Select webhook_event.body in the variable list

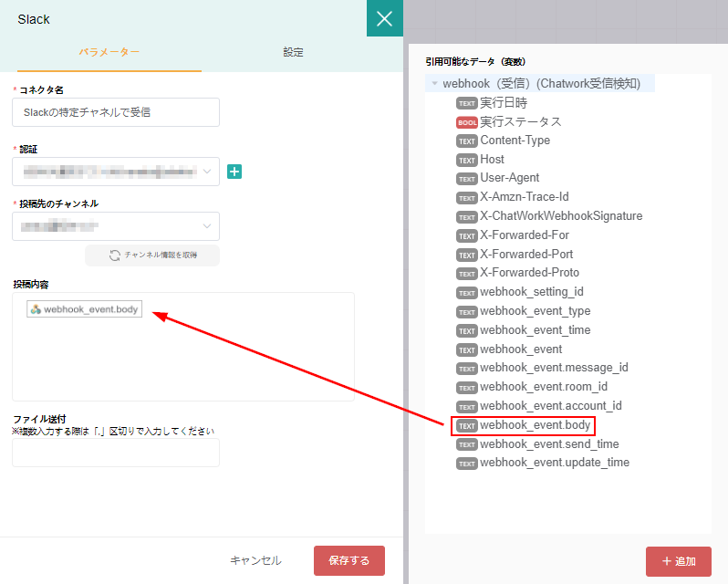[x=524, y=425]
